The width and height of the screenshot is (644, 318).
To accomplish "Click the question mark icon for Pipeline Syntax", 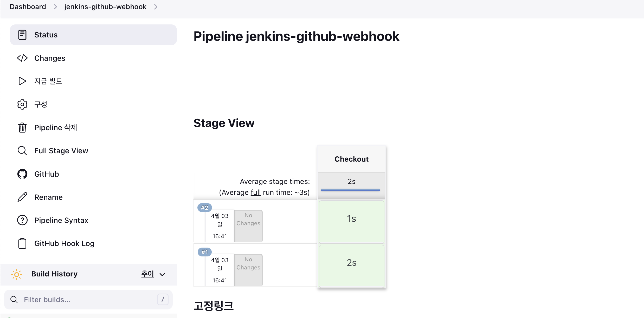I will coord(22,220).
